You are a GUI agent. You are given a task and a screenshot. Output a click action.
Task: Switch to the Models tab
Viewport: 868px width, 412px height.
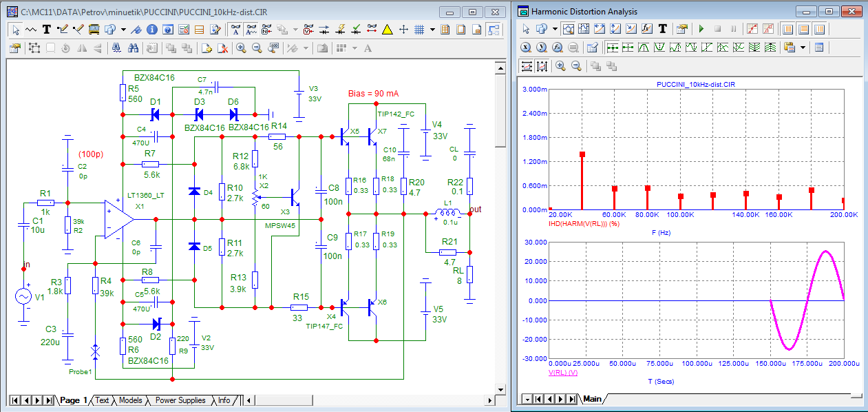pyautogui.click(x=131, y=400)
